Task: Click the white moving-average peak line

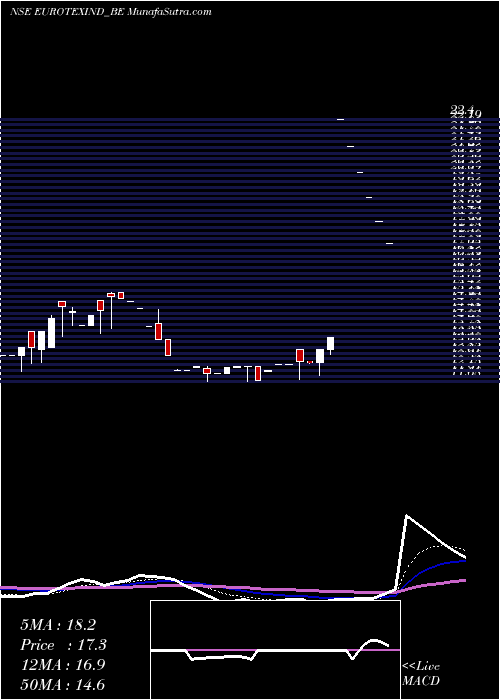Action: coord(407,517)
